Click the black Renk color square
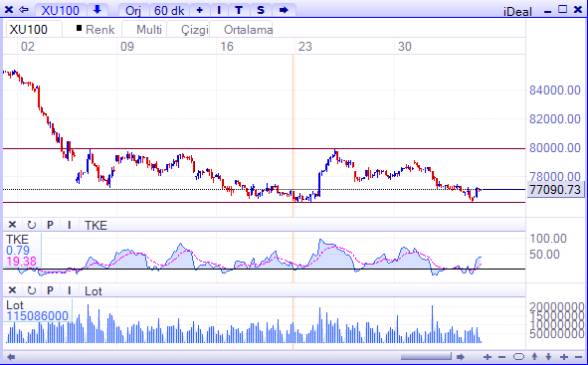This screenshot has width=588, height=365. (79, 28)
